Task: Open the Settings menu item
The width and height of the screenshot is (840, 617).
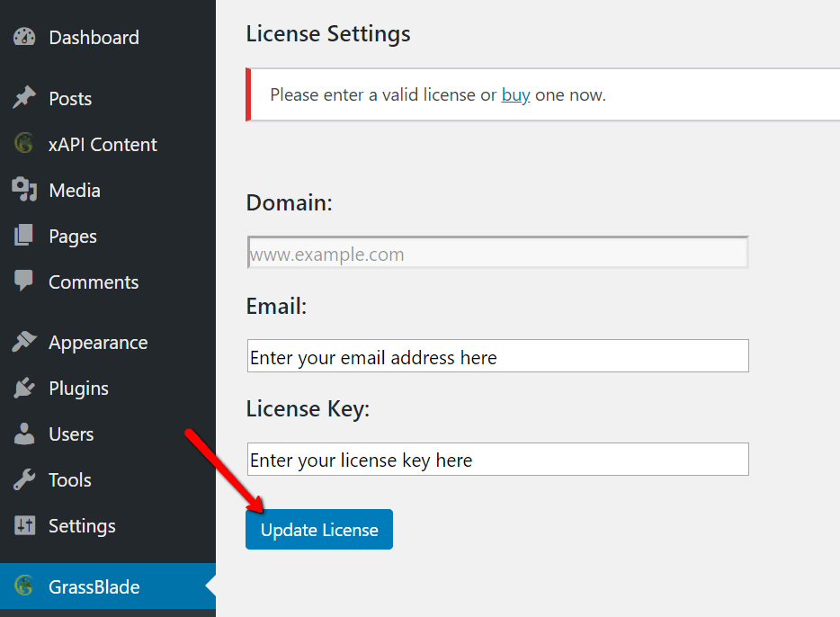Action: coord(108,526)
